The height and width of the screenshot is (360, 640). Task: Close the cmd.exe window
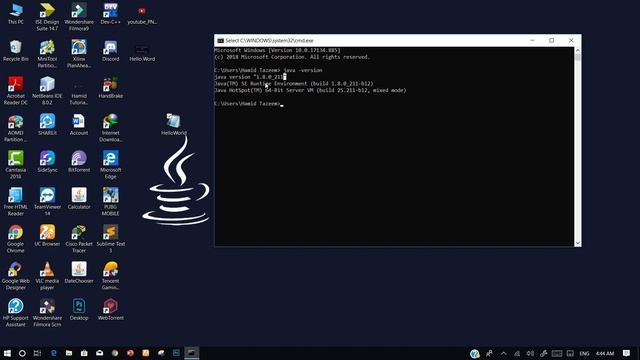point(571,40)
